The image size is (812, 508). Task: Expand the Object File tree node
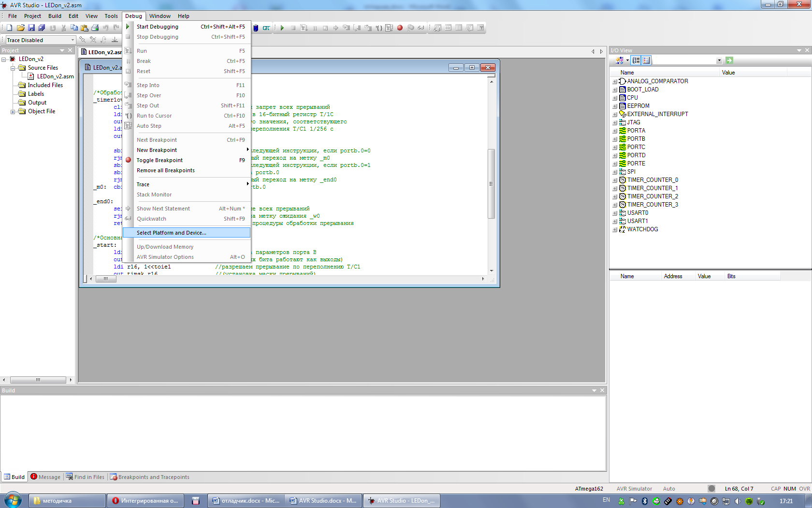[13, 111]
